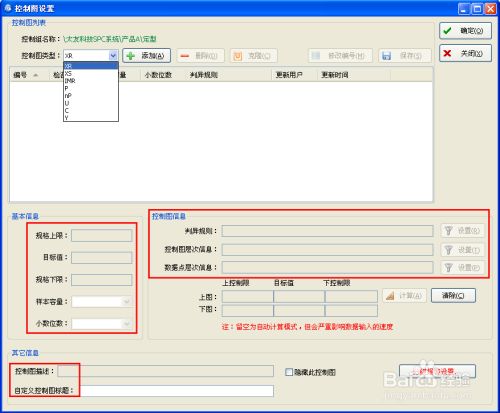Click the 判异规则 text field
This screenshot has width=500, height=413.
click(327, 231)
